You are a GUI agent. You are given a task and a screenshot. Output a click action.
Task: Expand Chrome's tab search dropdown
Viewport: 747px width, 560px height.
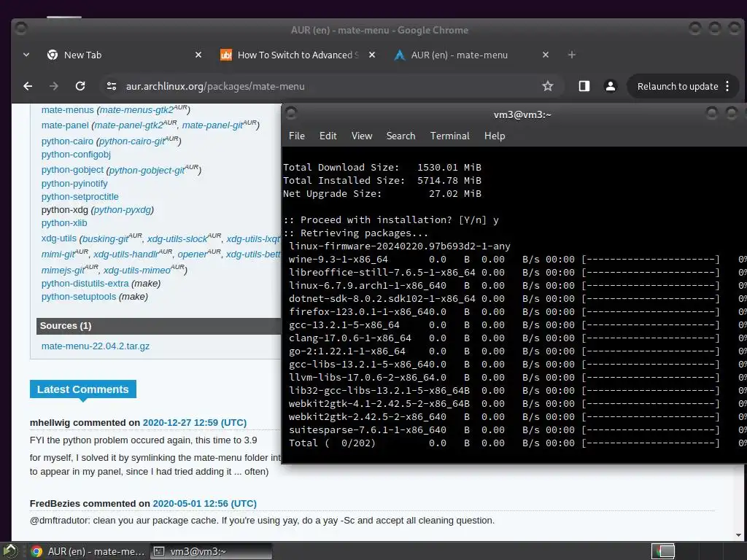coord(26,55)
